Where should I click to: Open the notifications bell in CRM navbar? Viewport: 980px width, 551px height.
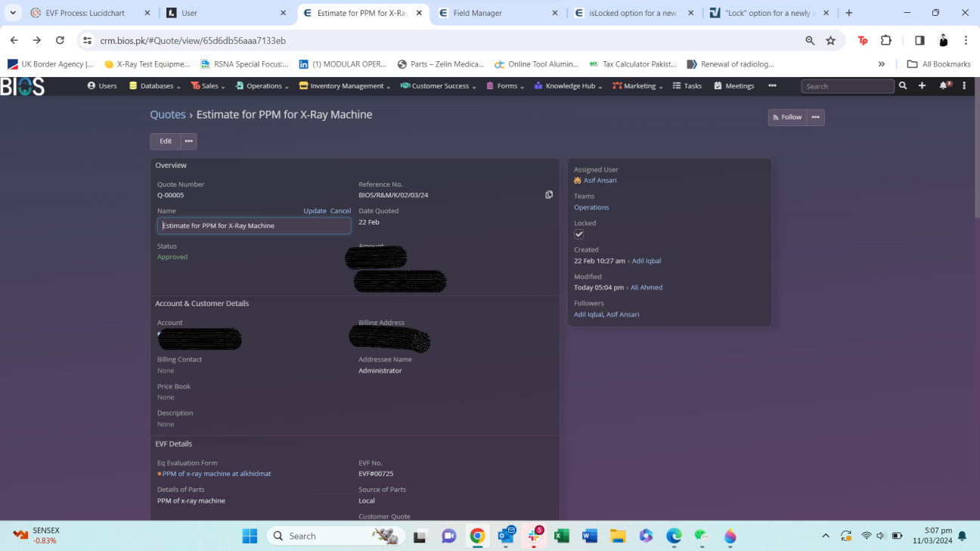(944, 86)
